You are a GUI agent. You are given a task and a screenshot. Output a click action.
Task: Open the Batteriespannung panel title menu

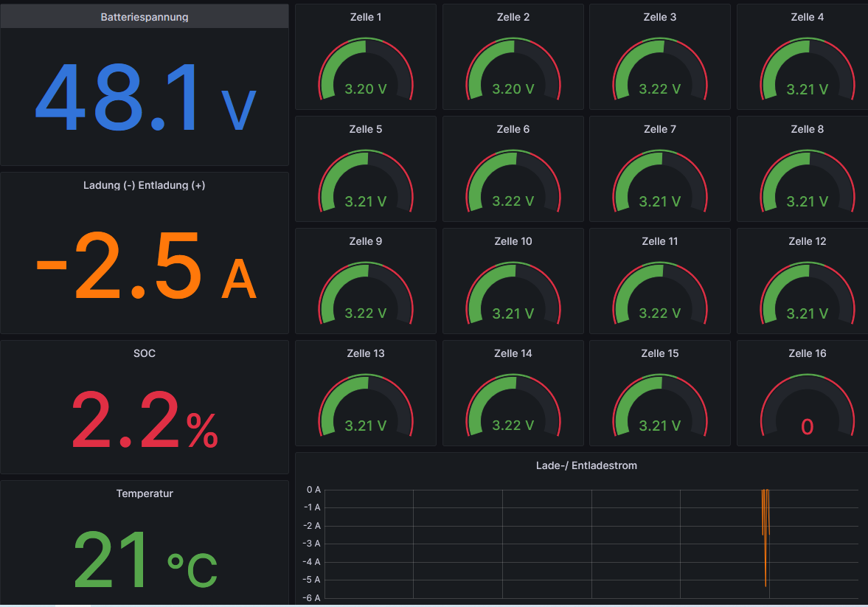click(144, 17)
